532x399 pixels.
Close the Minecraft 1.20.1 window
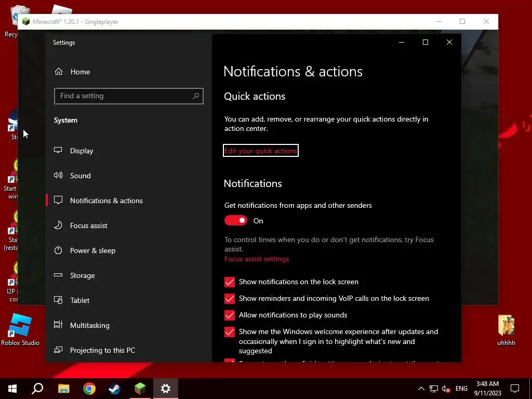(x=486, y=21)
